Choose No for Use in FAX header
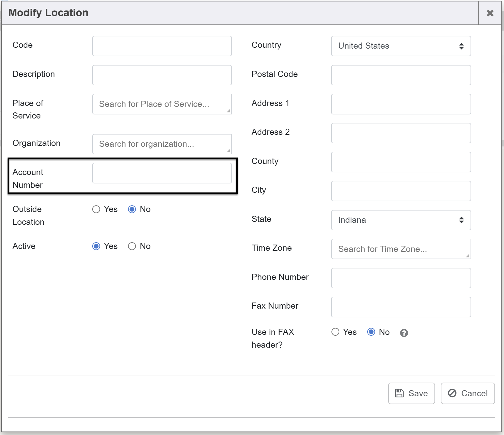The height and width of the screenshot is (435, 504). pos(371,332)
